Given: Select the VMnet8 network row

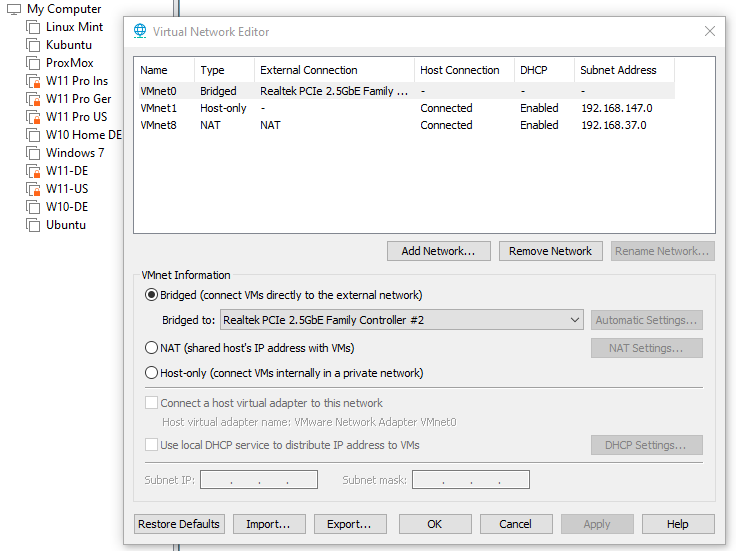Looking at the screenshot, I should [405, 125].
